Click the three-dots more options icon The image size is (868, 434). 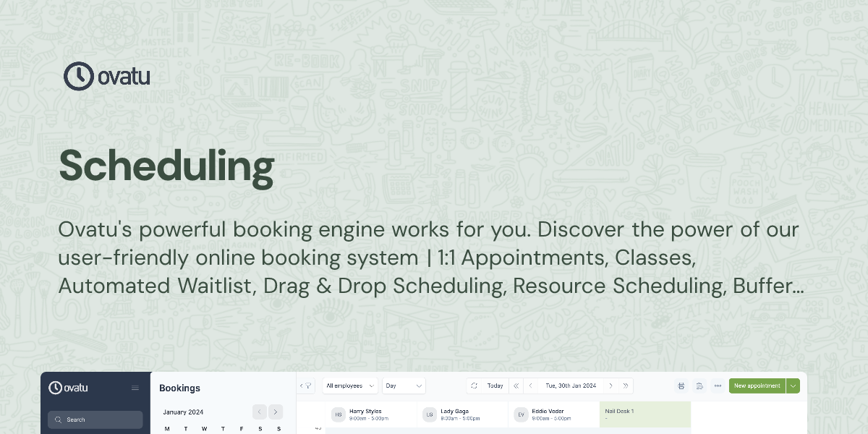[718, 386]
